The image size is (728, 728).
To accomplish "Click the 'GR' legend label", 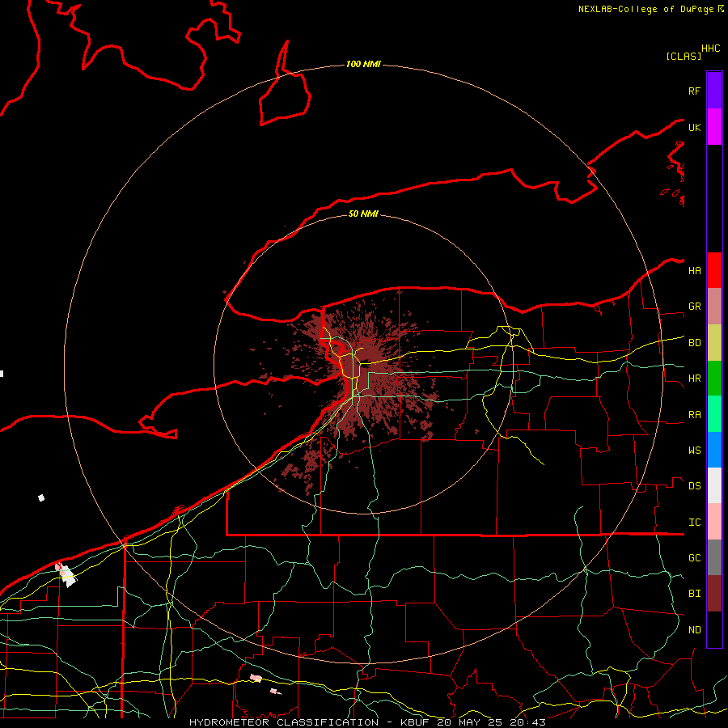I will tap(694, 307).
